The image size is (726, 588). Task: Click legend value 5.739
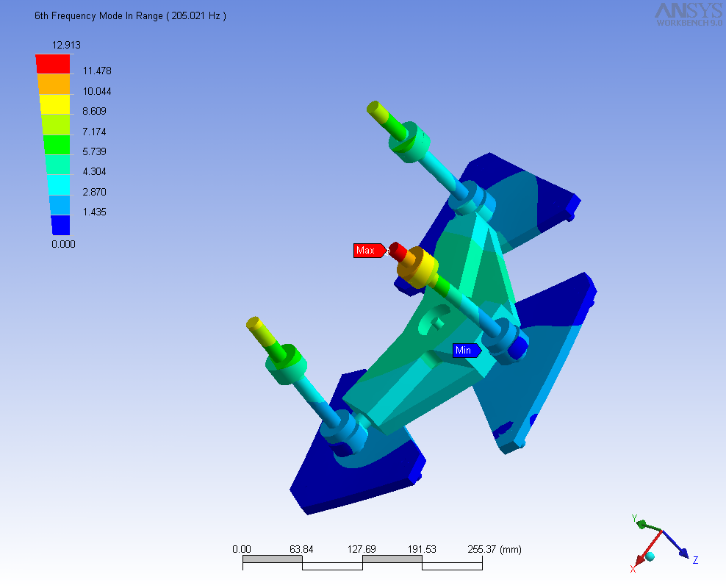[x=95, y=151]
